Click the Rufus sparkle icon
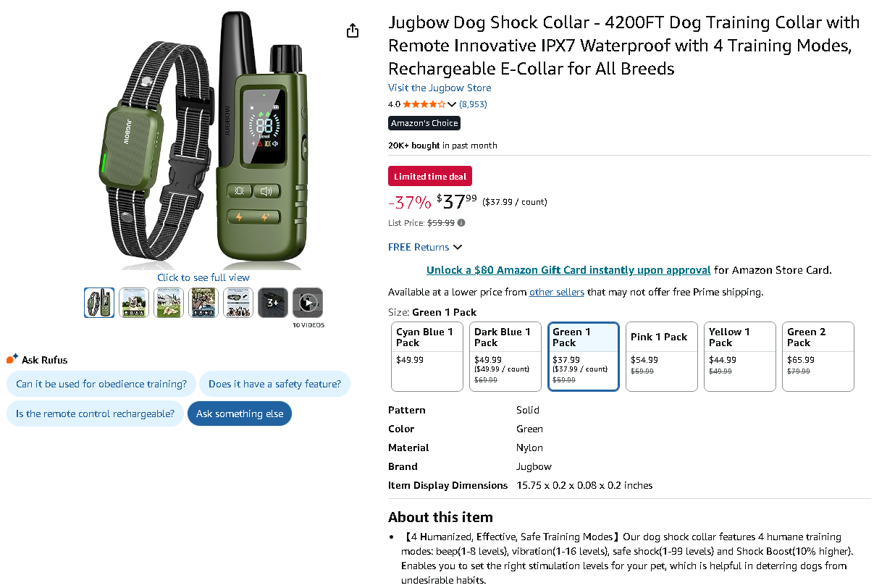 coord(12,359)
